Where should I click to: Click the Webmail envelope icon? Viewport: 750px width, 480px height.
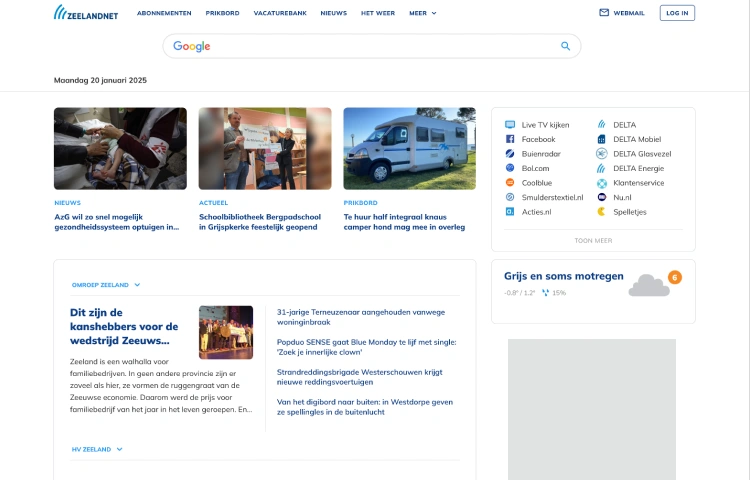[x=604, y=12]
